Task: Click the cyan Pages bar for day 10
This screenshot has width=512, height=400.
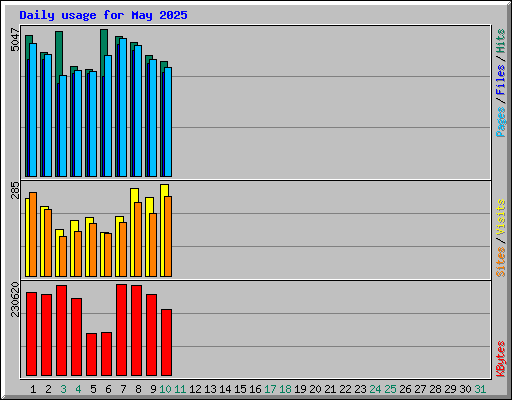Action: (168, 122)
